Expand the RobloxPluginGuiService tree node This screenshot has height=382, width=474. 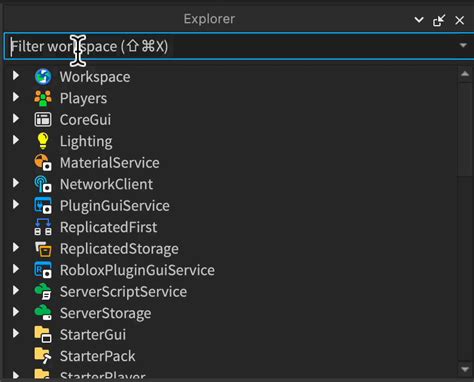coord(16,269)
